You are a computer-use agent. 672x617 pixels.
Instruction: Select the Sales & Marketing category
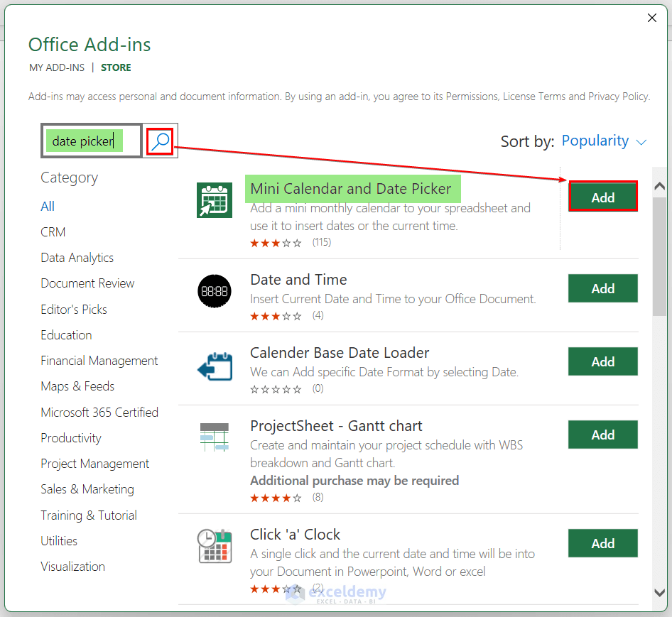click(87, 489)
